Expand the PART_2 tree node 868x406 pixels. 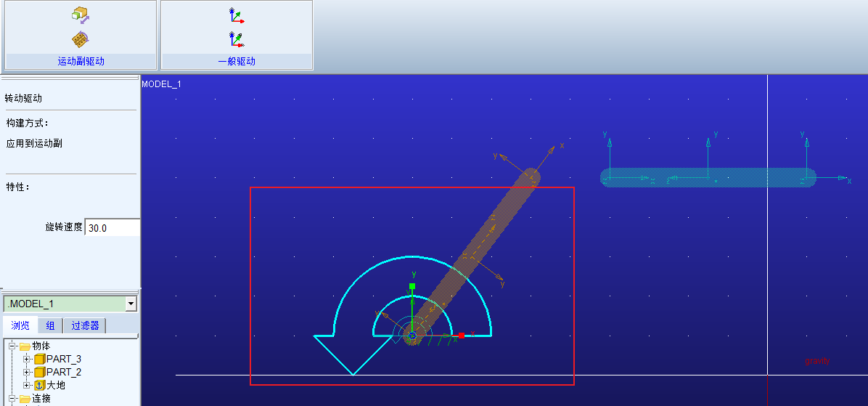pos(26,372)
